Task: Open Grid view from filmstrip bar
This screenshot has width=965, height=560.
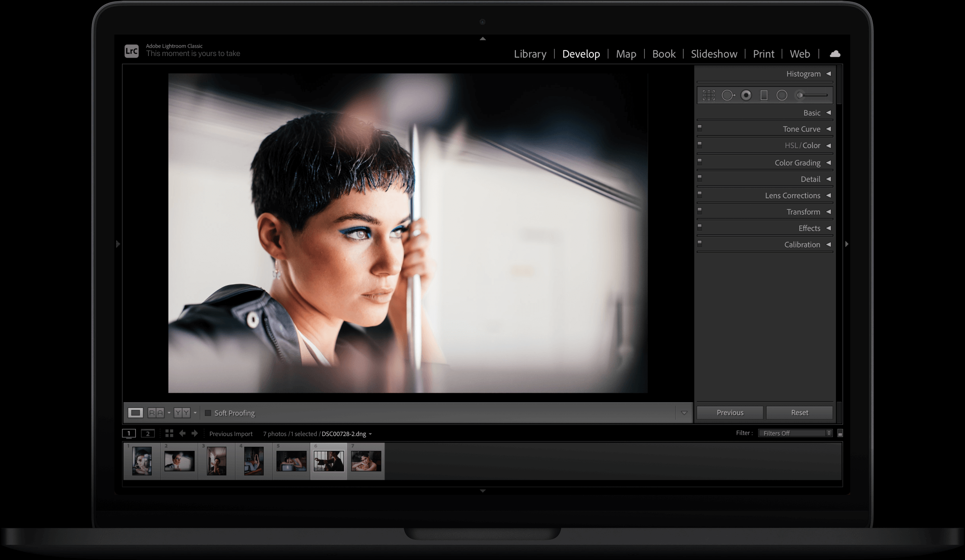Action: [169, 433]
